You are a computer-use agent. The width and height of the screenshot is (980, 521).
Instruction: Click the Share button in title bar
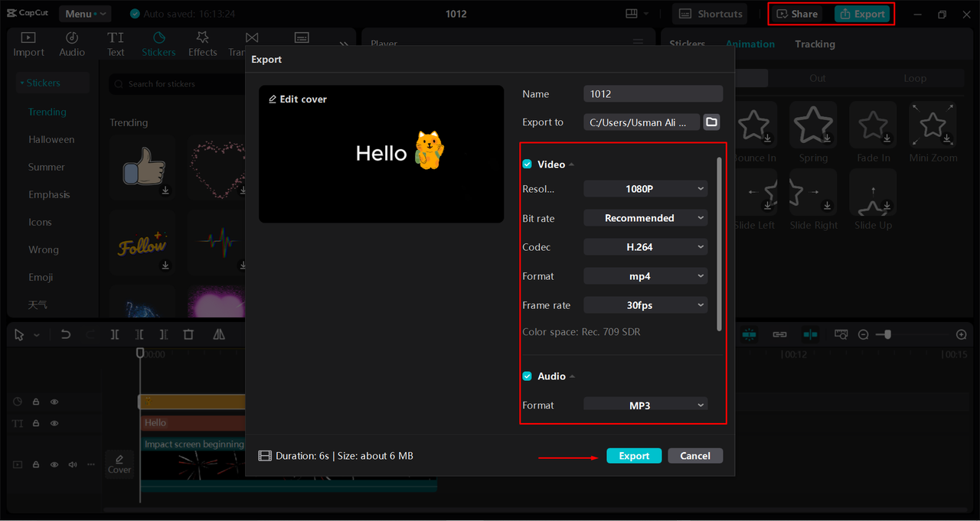point(797,14)
